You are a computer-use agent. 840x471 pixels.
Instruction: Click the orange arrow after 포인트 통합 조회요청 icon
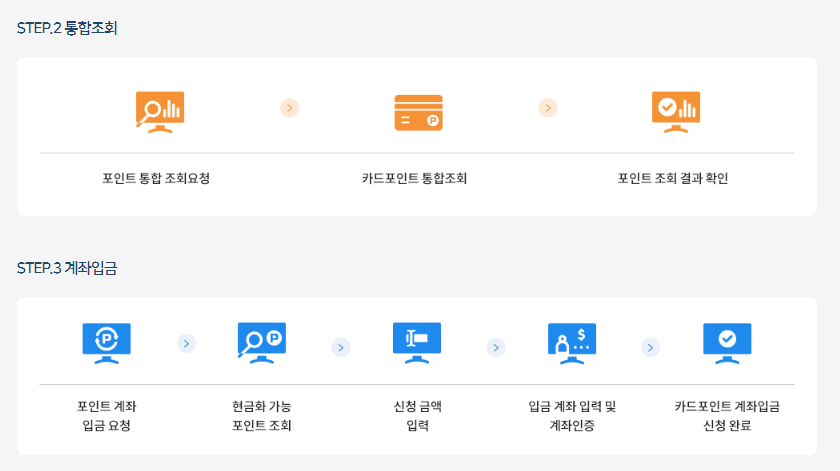click(290, 108)
